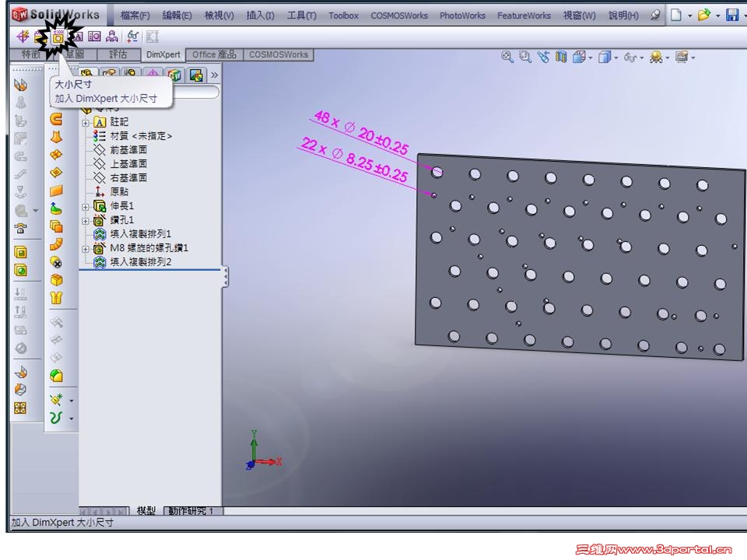Click the Delete Body icon
The image size is (747, 560).
(56, 262)
